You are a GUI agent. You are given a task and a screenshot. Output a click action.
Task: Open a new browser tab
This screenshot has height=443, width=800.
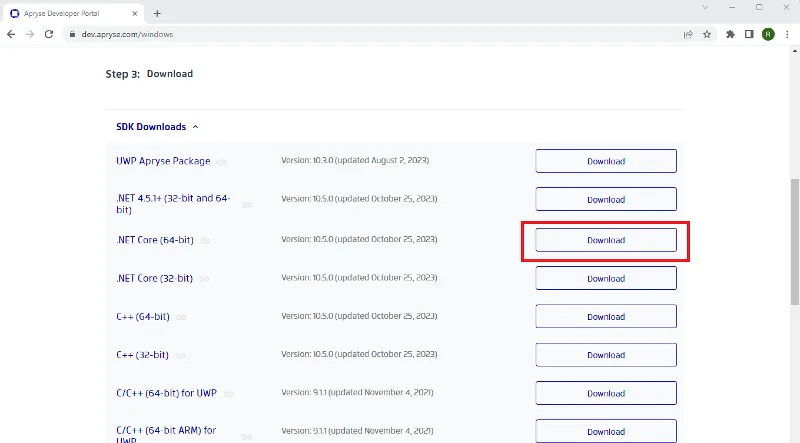tap(157, 14)
